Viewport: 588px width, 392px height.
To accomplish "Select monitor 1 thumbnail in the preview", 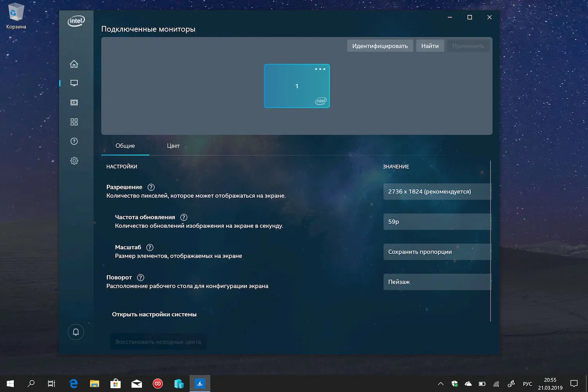I will pos(297,86).
